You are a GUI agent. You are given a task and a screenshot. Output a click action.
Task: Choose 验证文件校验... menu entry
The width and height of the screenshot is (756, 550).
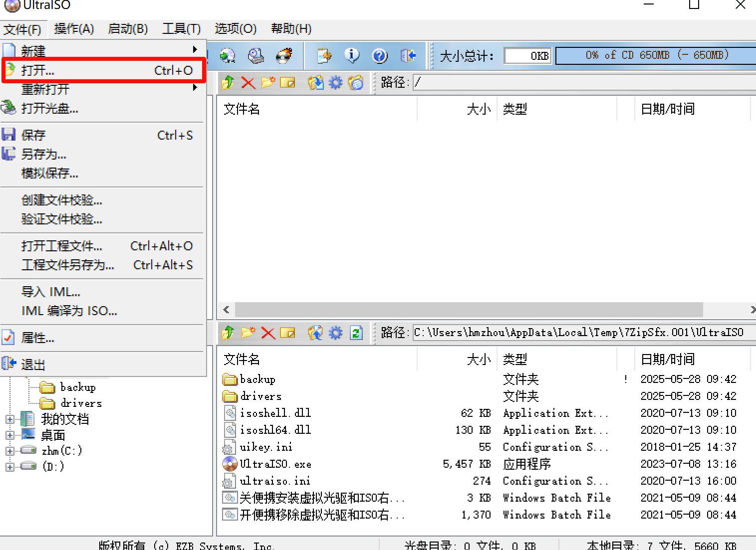click(x=103, y=219)
